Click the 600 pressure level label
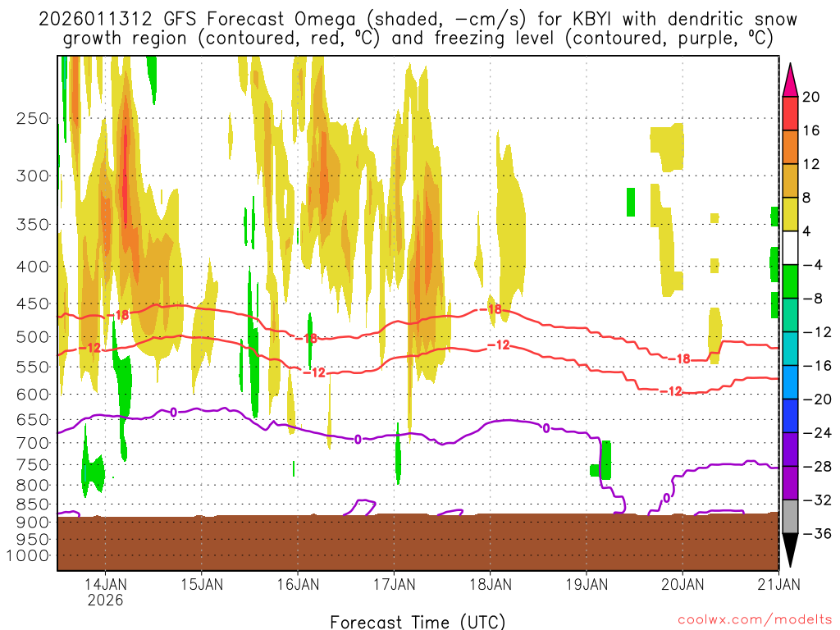Viewport: 840px width, 630px height. click(33, 395)
